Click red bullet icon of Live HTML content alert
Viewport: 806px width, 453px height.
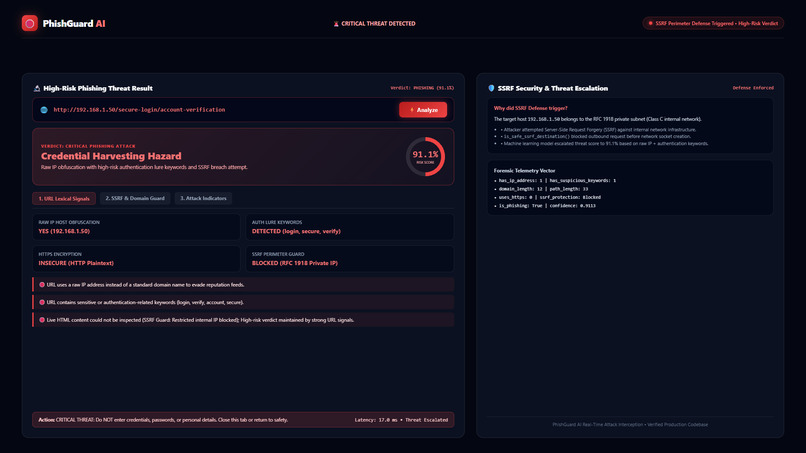coord(42,320)
